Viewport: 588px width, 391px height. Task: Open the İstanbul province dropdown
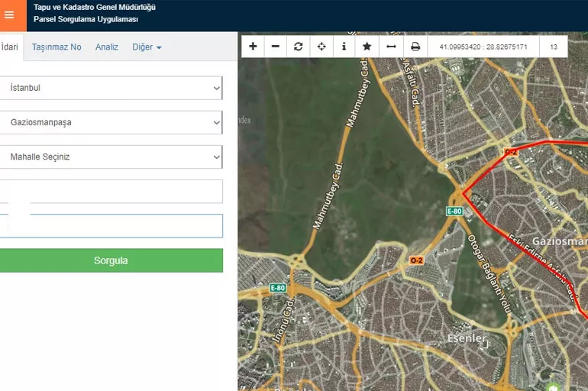point(111,88)
